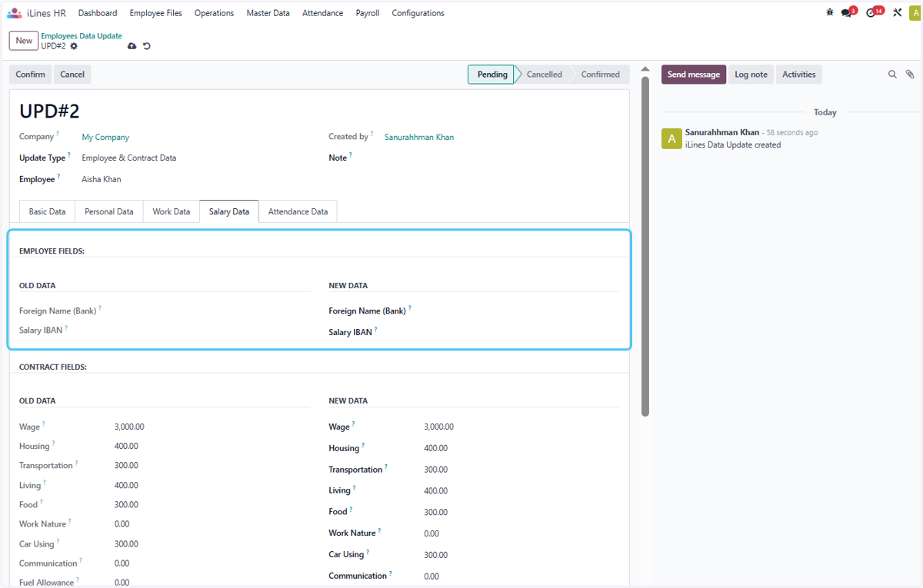Open the Payroll menu
The height and width of the screenshot is (588, 923).
(368, 13)
